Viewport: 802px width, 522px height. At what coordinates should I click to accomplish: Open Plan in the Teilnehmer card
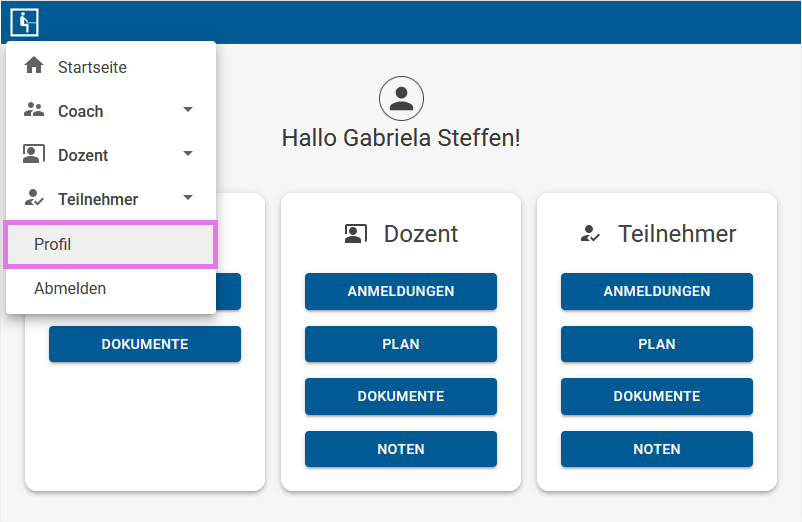[x=657, y=344]
